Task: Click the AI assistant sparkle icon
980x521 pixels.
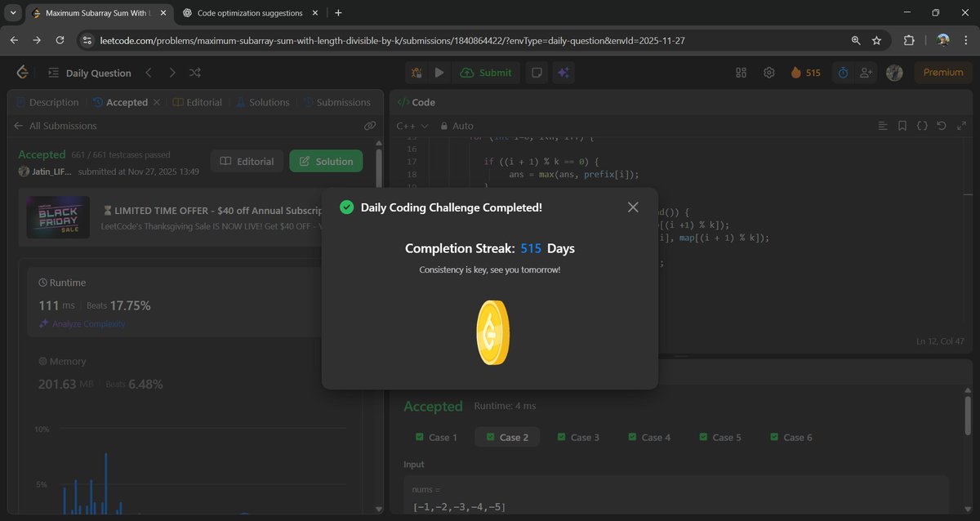Action: pos(563,73)
